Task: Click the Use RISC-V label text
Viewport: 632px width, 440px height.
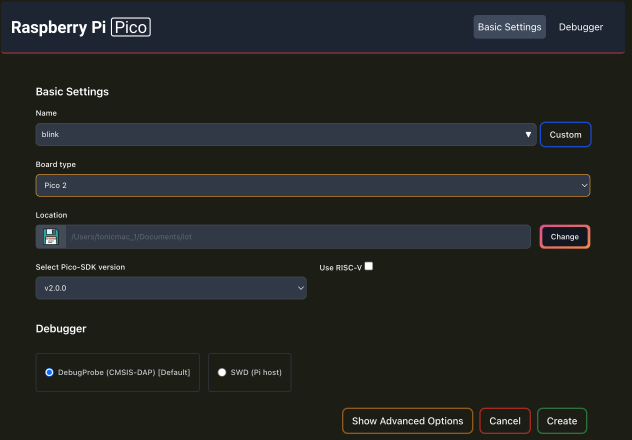Action: click(x=340, y=267)
